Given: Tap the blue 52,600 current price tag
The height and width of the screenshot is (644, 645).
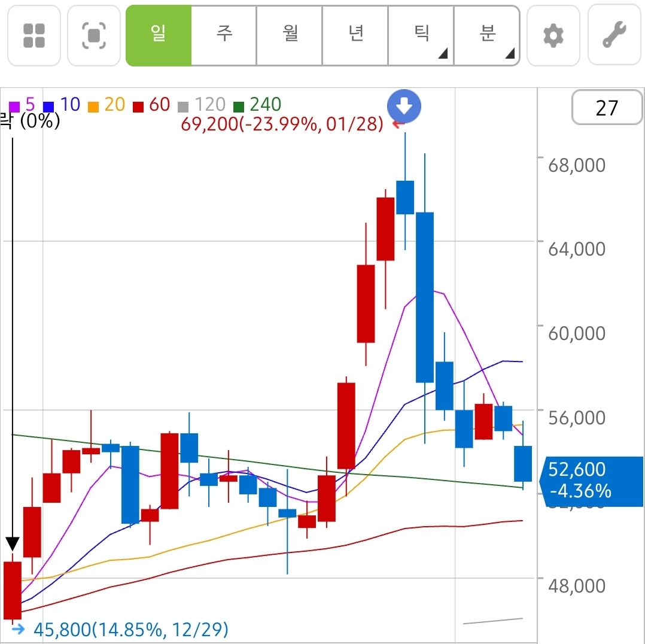Looking at the screenshot, I should (x=591, y=480).
